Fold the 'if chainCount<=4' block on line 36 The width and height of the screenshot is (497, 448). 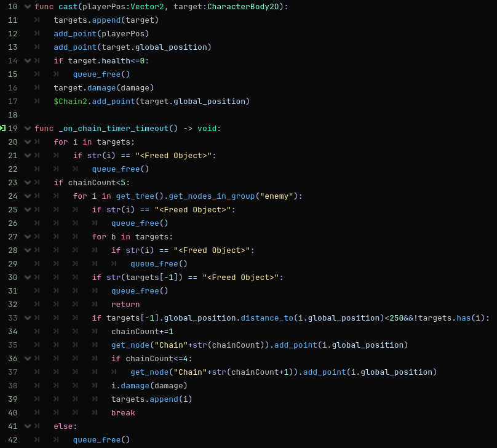pos(27,359)
